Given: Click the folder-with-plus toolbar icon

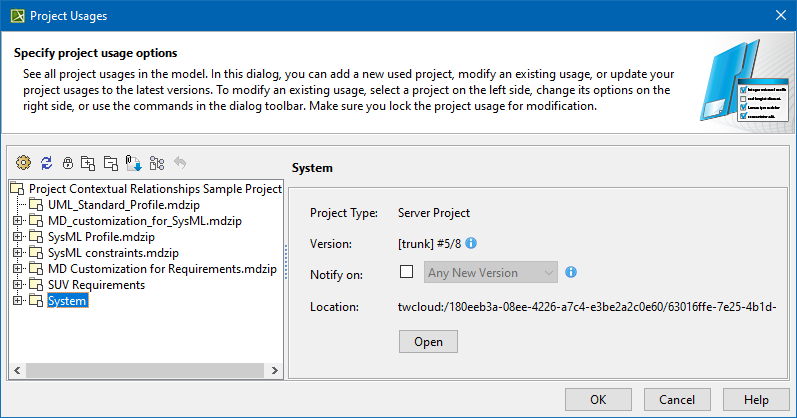Looking at the screenshot, I should (89, 162).
